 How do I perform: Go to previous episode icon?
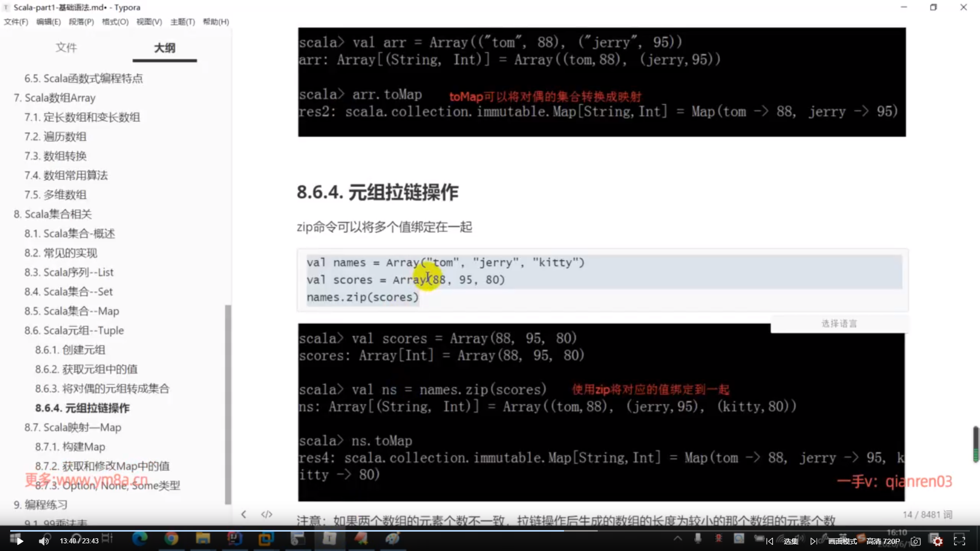click(x=770, y=541)
